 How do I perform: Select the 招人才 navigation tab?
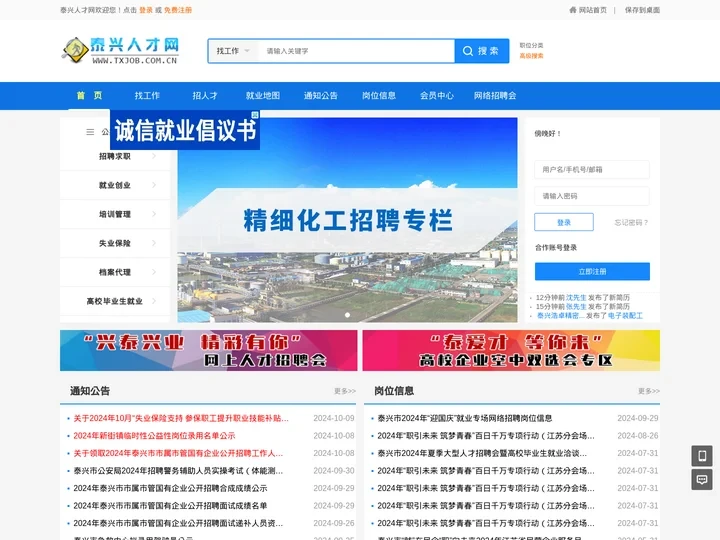[205, 96]
